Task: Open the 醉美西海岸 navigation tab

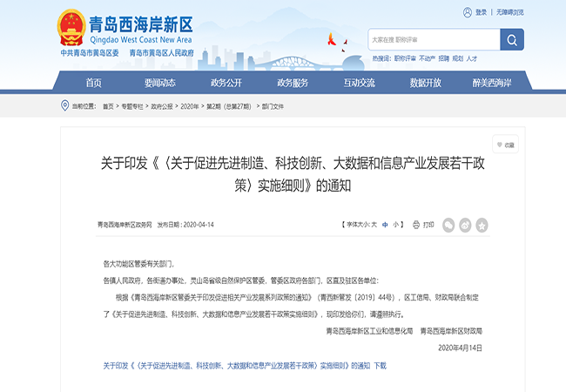Action: coord(492,83)
